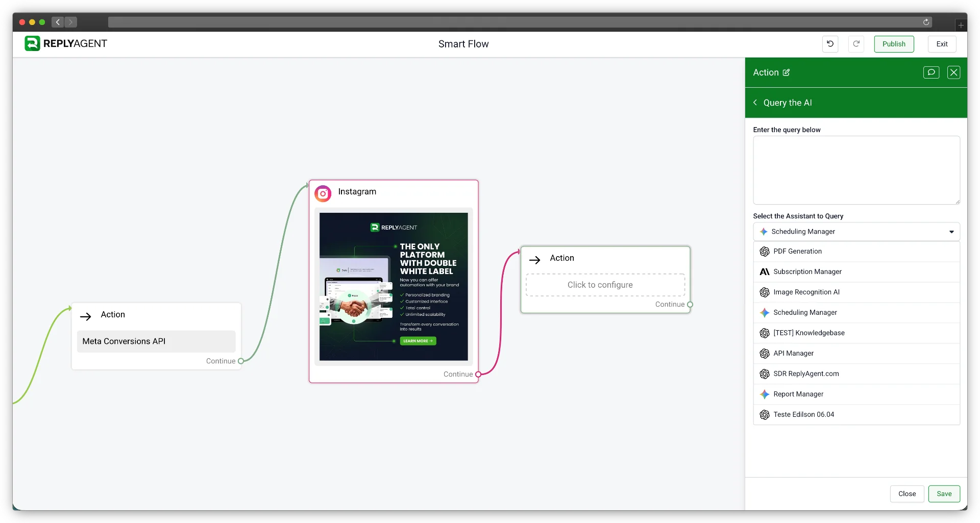Click the Gemini star icon beside Scheduling Manager option
The width and height of the screenshot is (980, 523).
point(765,313)
